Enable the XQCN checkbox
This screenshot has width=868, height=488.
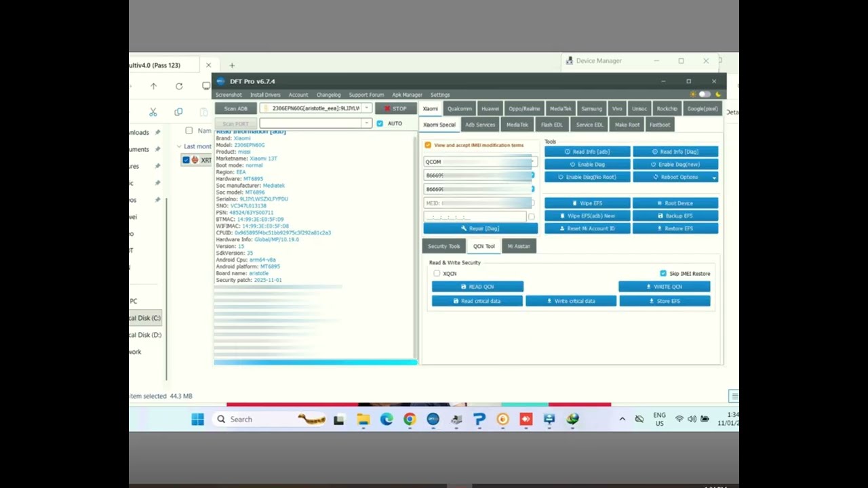pyautogui.click(x=437, y=273)
